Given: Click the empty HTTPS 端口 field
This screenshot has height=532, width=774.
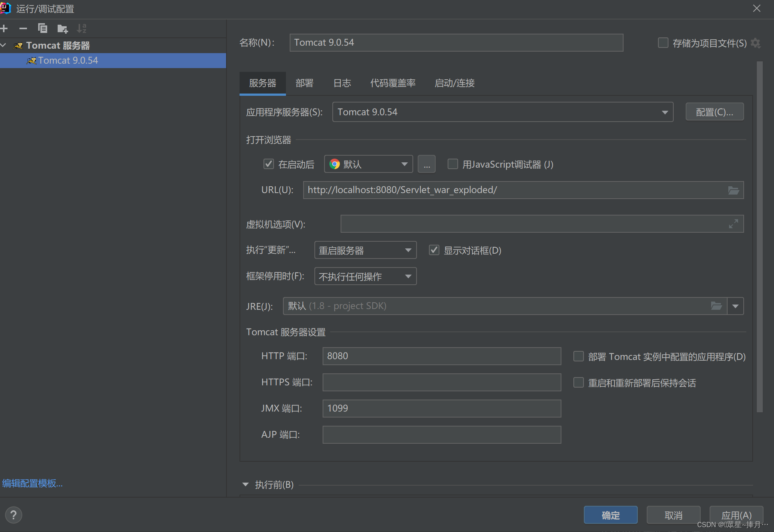Looking at the screenshot, I should 442,382.
